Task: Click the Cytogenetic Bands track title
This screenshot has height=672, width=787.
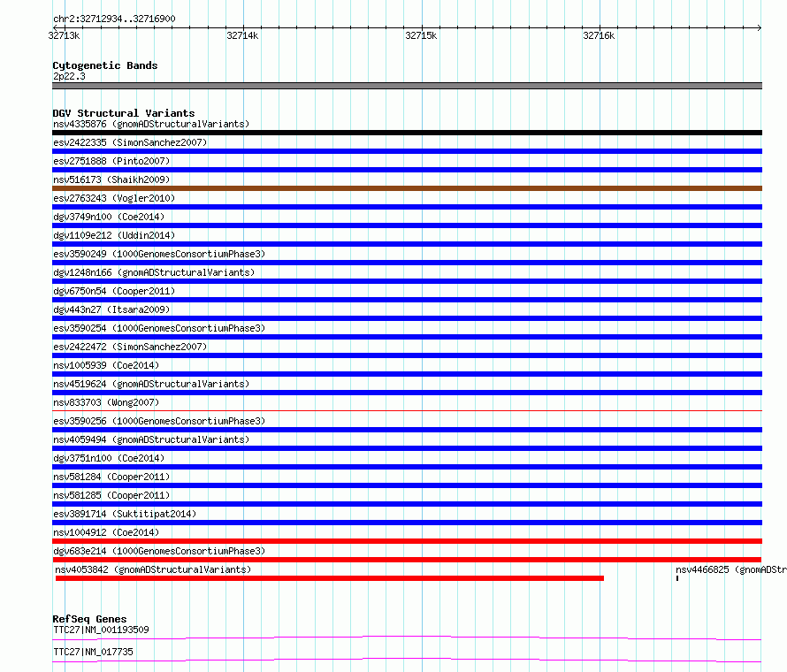Action: (x=105, y=65)
